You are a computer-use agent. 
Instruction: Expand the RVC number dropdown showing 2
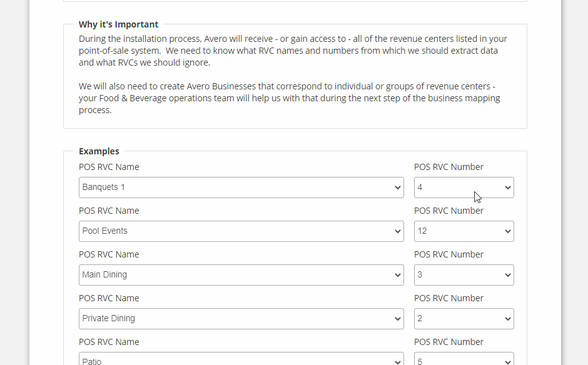pos(464,319)
